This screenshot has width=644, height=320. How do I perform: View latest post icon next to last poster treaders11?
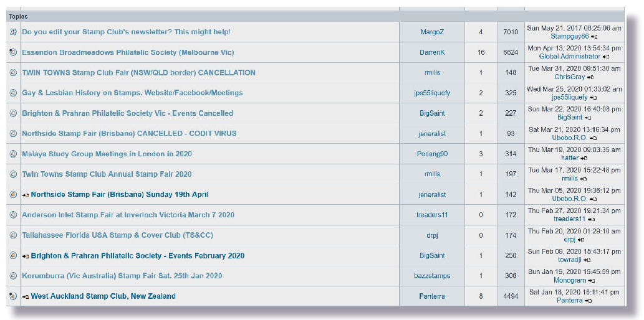(591, 220)
